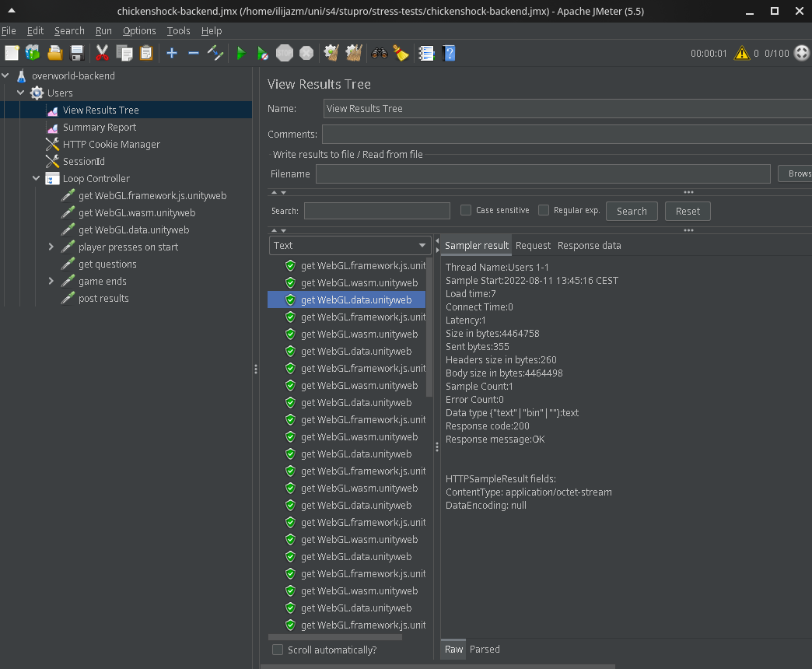Click the Reset button
This screenshot has height=669, width=812.
pyautogui.click(x=688, y=212)
